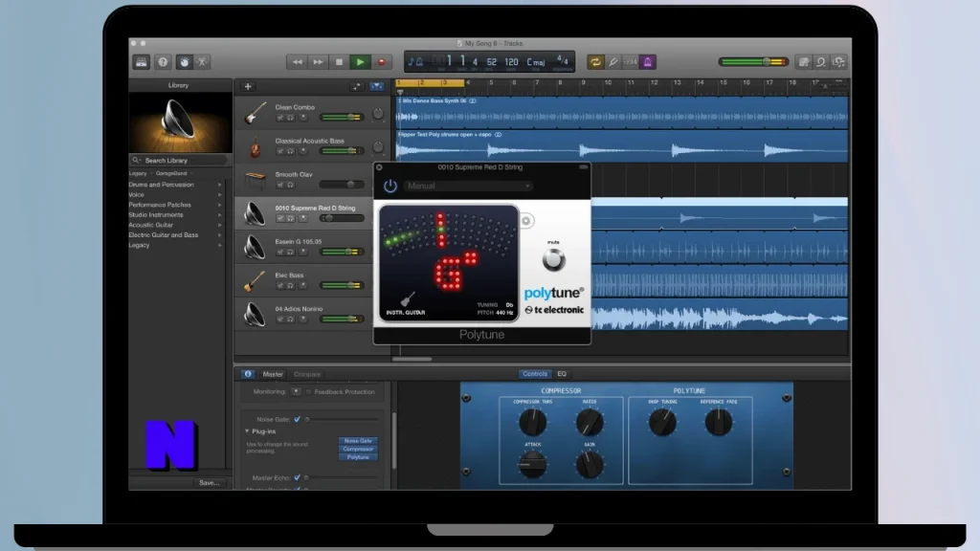Close the Polytune plugin window

point(379,167)
